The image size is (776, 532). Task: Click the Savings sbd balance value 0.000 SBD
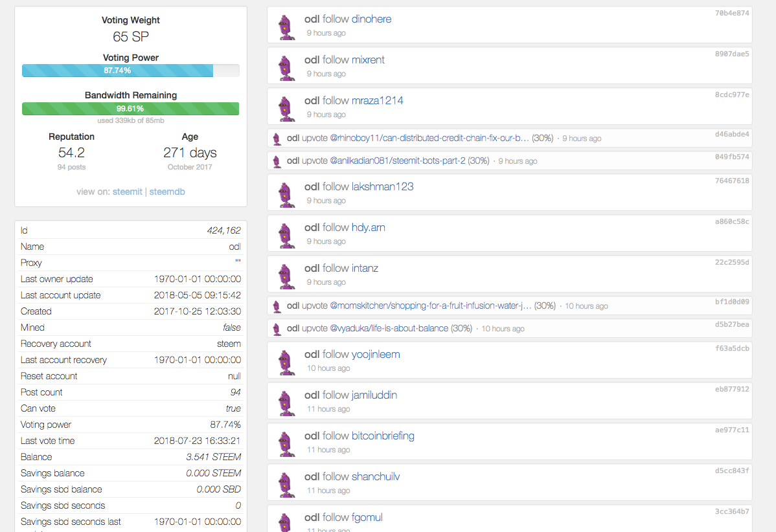click(218, 489)
